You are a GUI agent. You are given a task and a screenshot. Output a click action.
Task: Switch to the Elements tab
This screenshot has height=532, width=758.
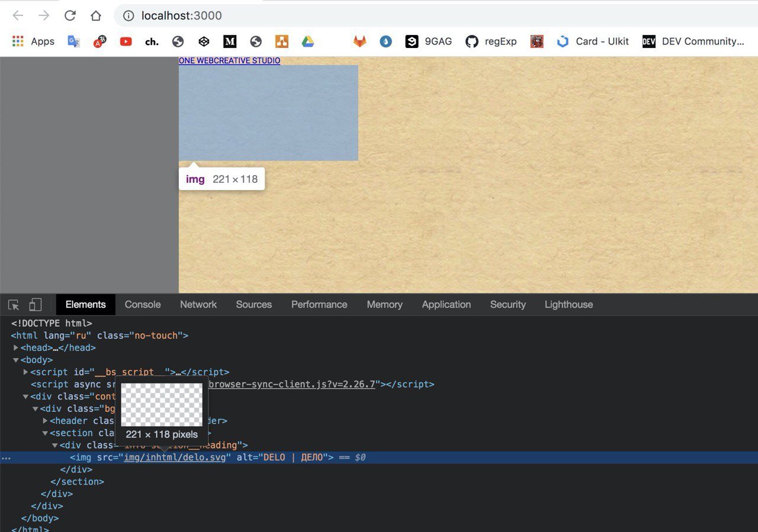click(x=85, y=305)
